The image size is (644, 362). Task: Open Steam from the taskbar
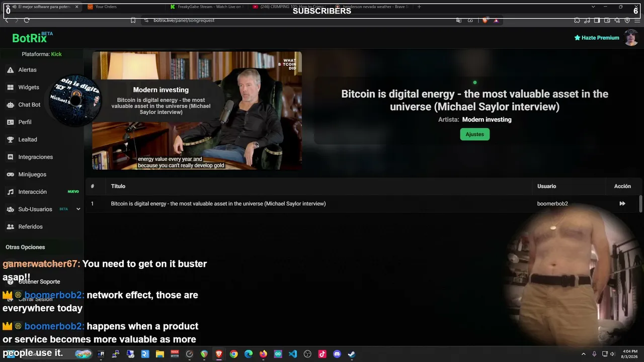[352, 354]
